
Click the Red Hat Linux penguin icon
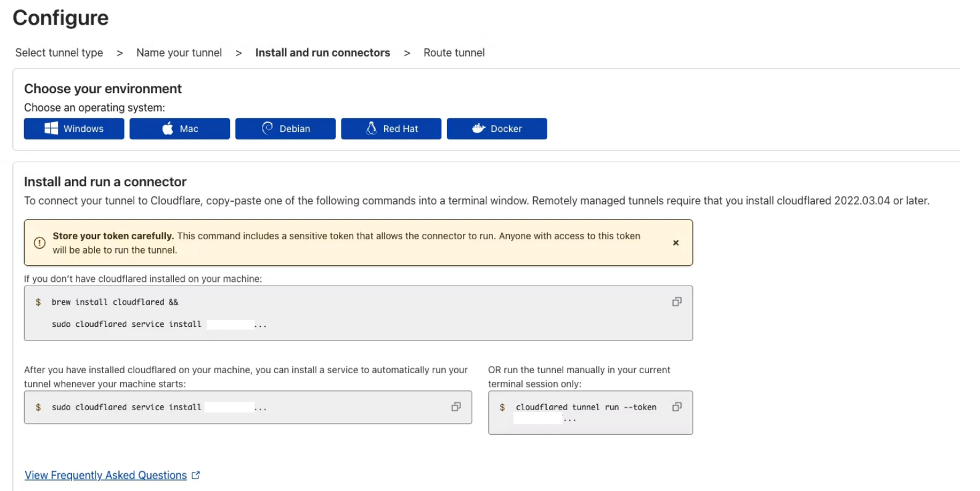371,128
